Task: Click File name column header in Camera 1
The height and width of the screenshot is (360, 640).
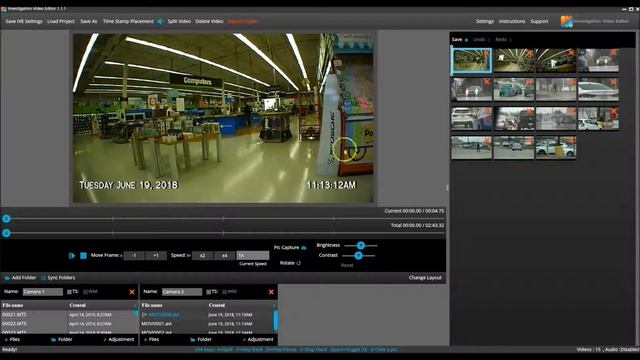Action: pyautogui.click(x=13, y=305)
